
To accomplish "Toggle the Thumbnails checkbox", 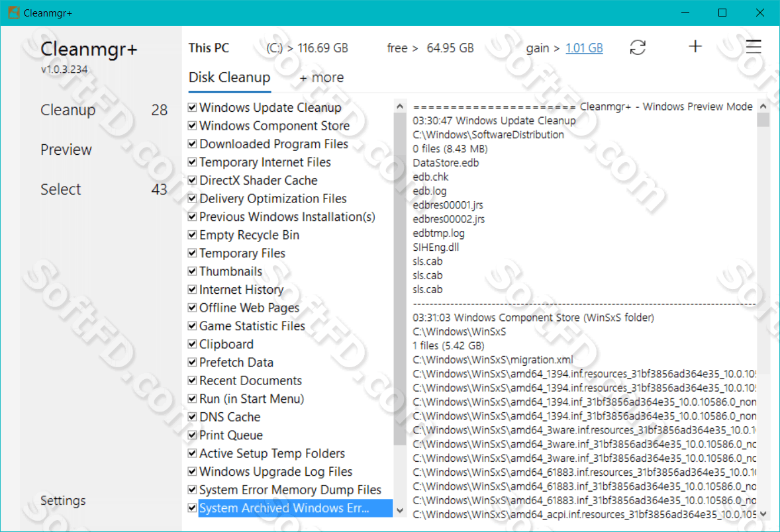I will 193,271.
